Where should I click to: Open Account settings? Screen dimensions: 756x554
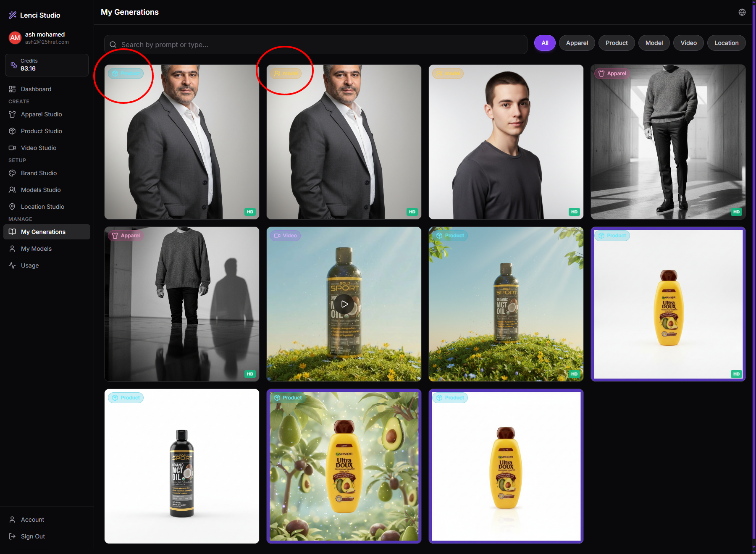pos(32,520)
